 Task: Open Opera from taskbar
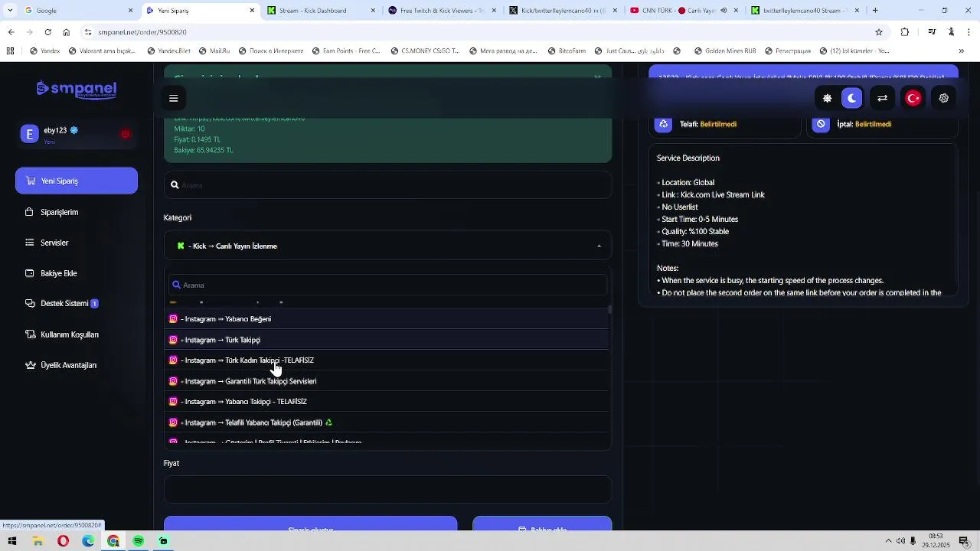[63, 541]
